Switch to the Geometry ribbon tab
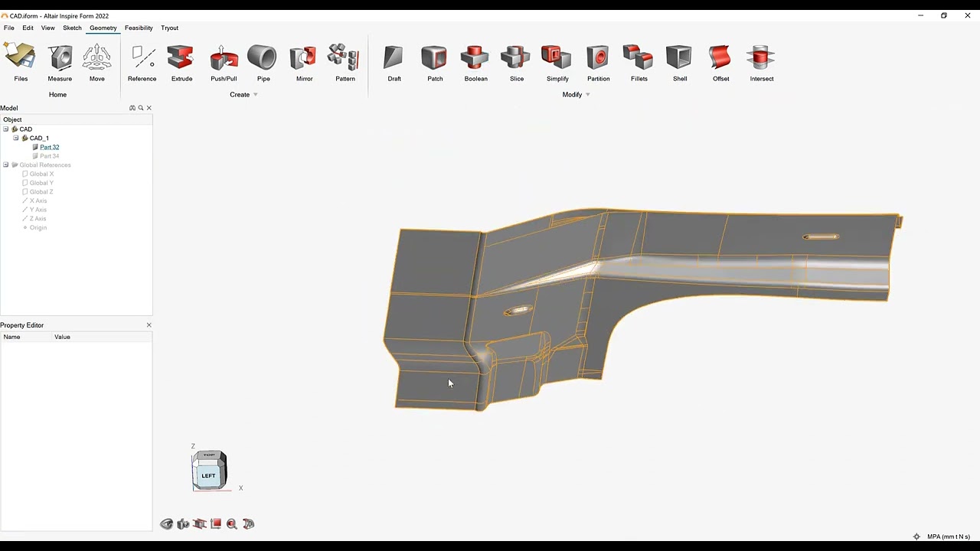This screenshot has height=551, width=980. (103, 28)
